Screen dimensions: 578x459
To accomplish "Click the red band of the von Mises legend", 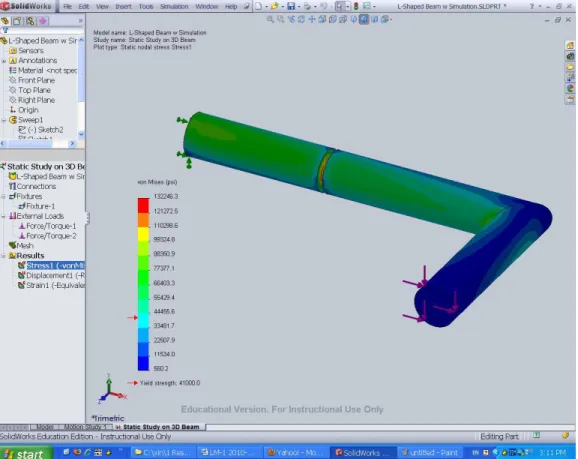I will click(143, 205).
